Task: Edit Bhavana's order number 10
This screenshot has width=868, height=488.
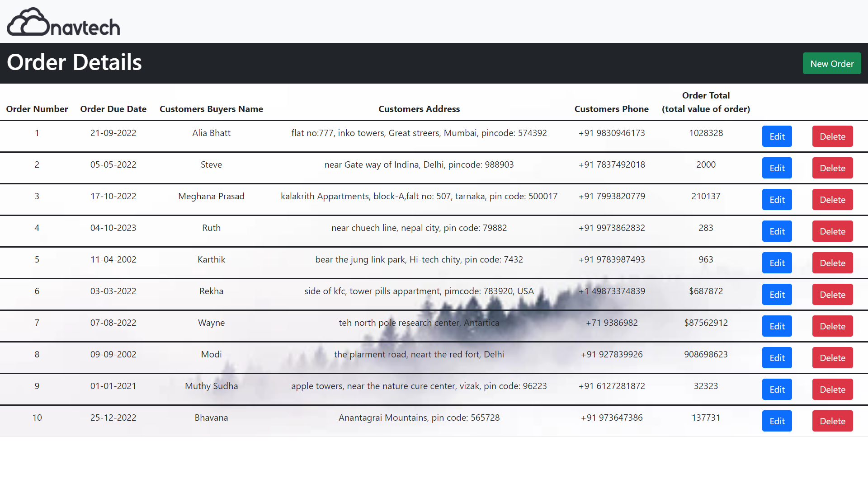Action: (x=777, y=421)
